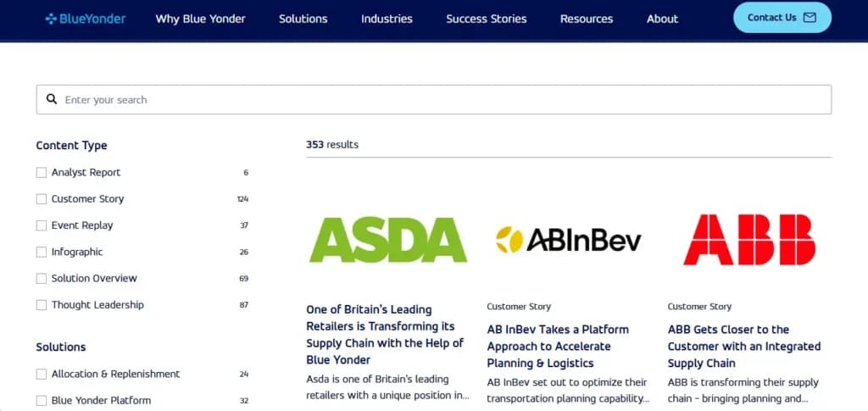Open the ABB logo thumbnail

coord(749,240)
